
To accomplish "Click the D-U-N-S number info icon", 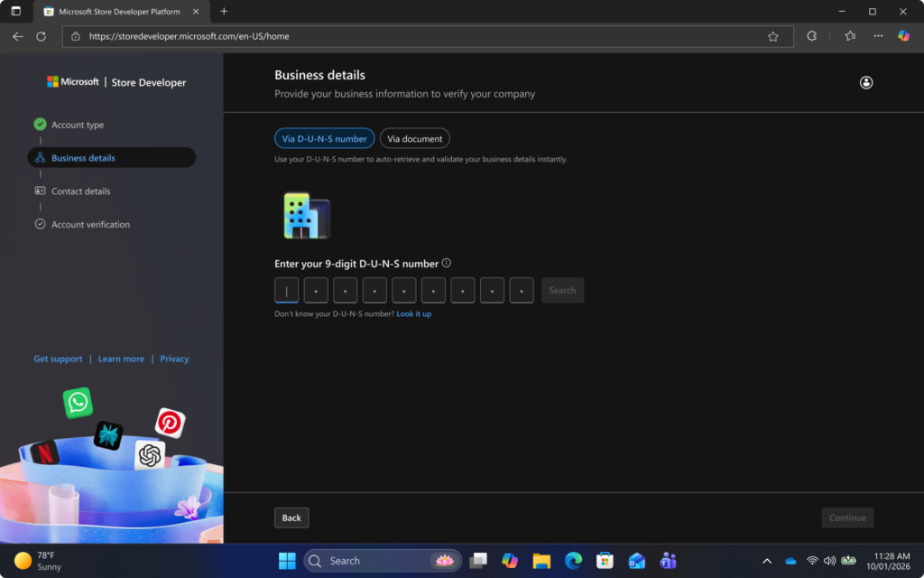I will coord(446,263).
